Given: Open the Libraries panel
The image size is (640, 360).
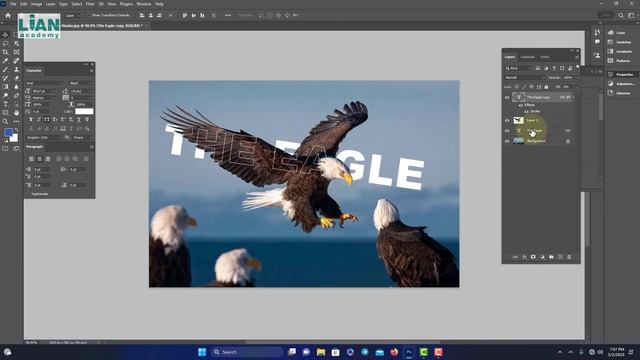Looking at the screenshot, I should pyautogui.click(x=620, y=93).
